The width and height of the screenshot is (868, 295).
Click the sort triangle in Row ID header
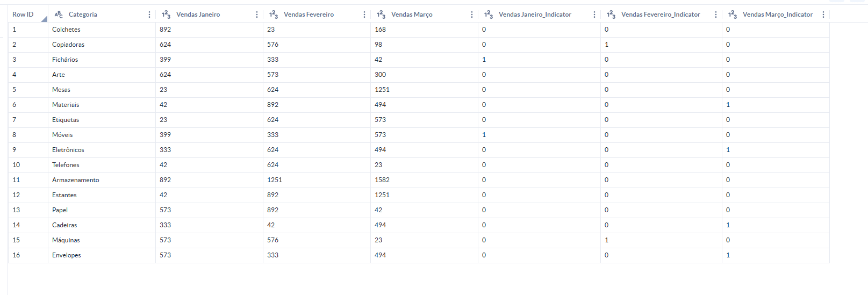[x=44, y=19]
